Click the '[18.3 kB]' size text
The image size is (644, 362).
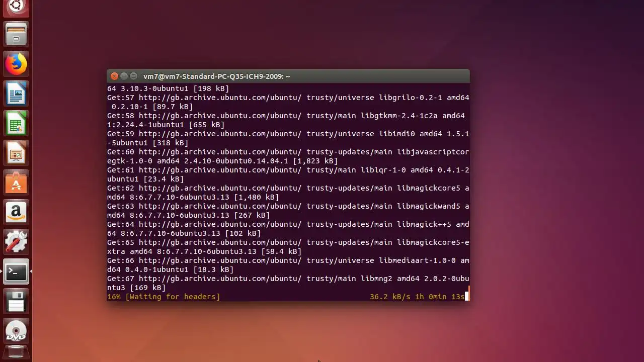point(213,269)
